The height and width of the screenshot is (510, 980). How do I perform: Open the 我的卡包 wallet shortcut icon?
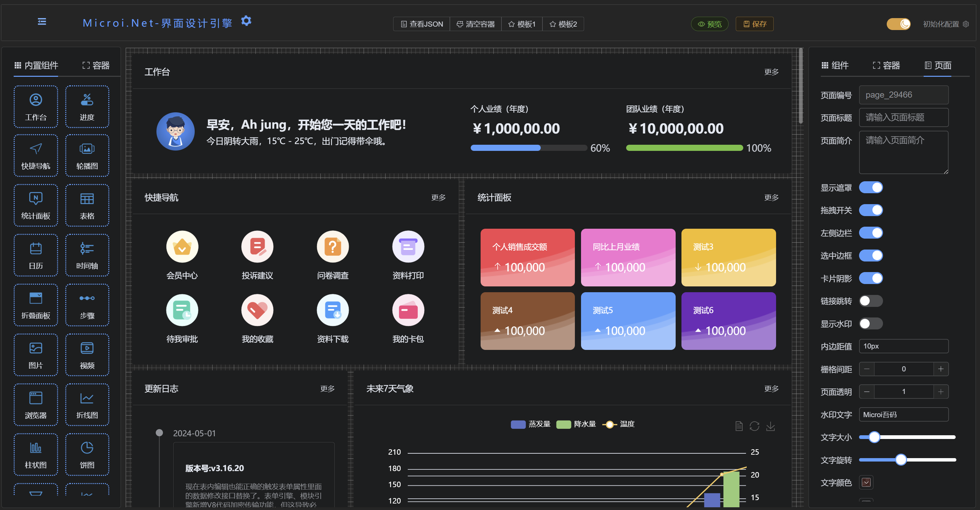click(x=408, y=310)
